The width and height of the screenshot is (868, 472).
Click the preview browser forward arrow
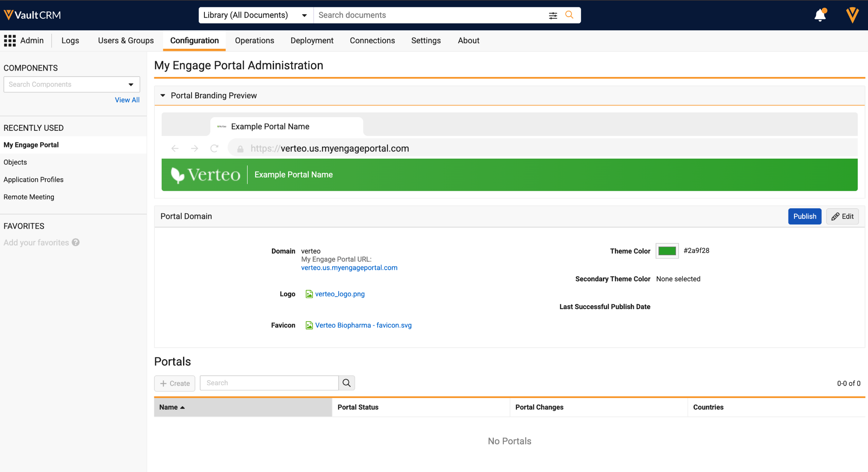195,148
